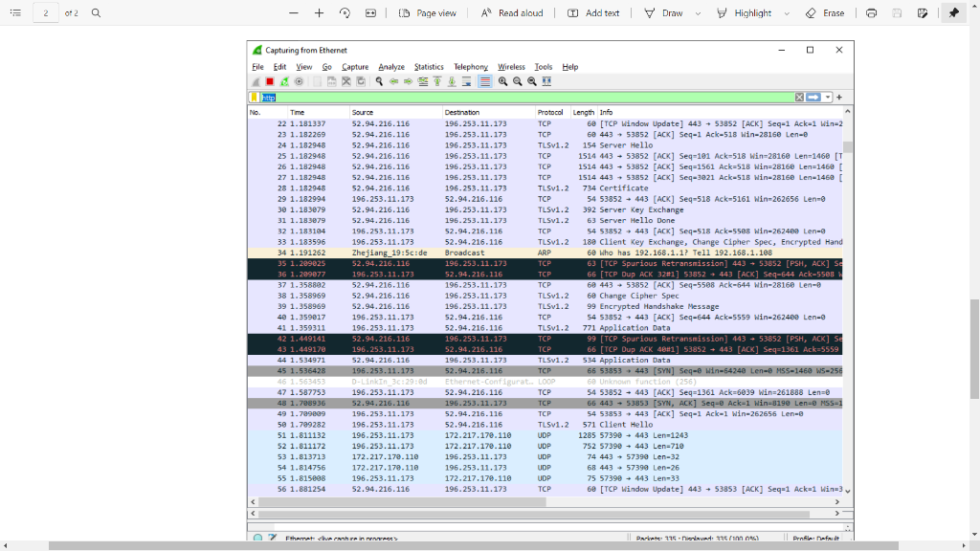Viewport: 980px width, 551px height.
Task: Open the Draw tool dropdown
Action: (698, 12)
